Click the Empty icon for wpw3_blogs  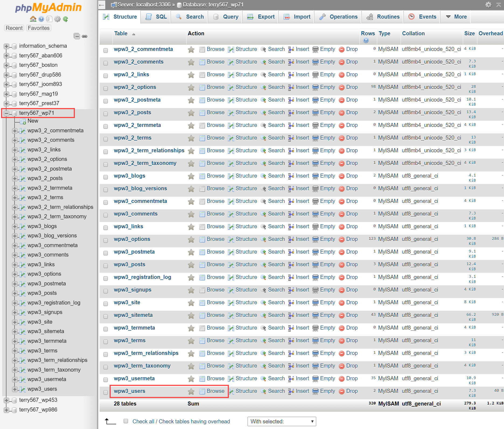click(315, 176)
